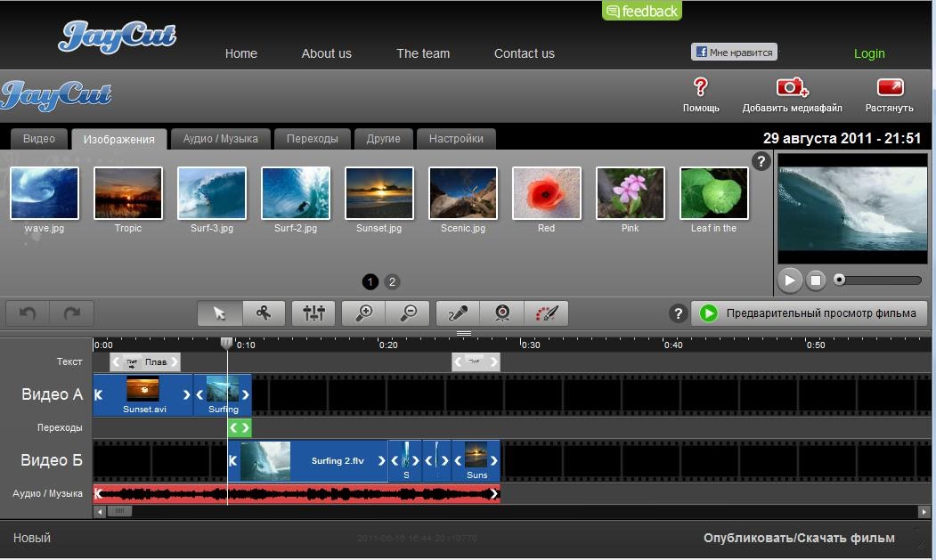This screenshot has height=560, width=936.
Task: Open the webcam recording tool
Action: click(x=502, y=312)
